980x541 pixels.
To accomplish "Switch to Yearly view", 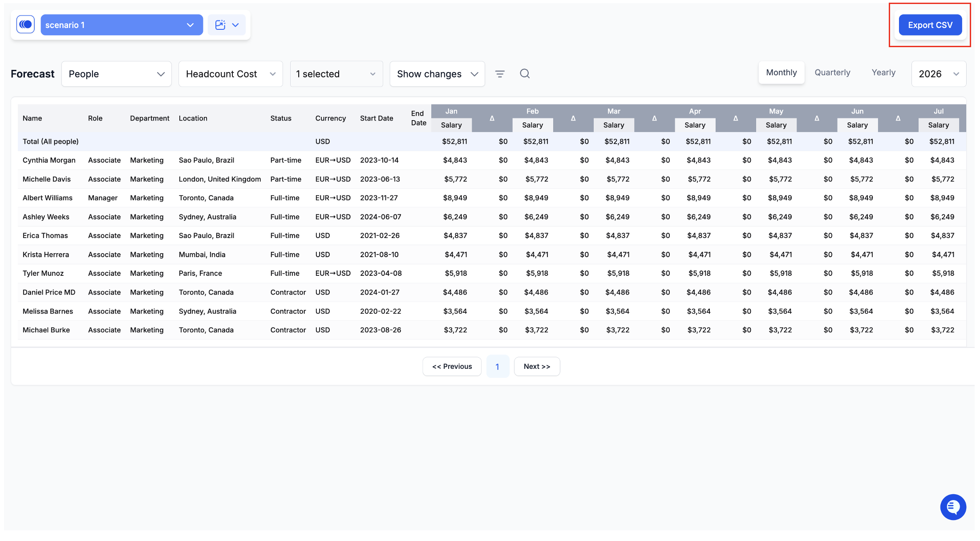I will [x=883, y=73].
